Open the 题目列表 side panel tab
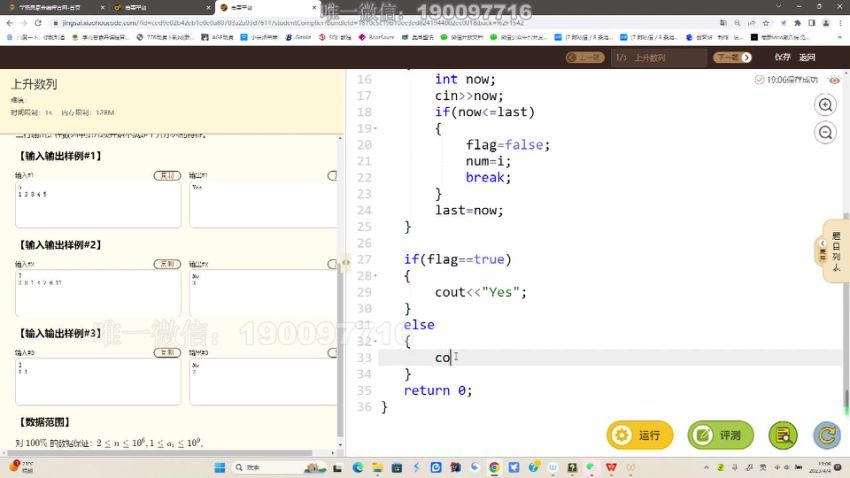Viewport: 850px width, 478px height. (x=835, y=251)
